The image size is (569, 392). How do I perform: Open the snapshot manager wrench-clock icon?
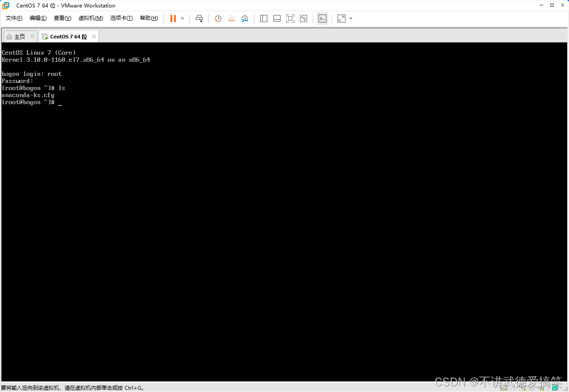245,19
